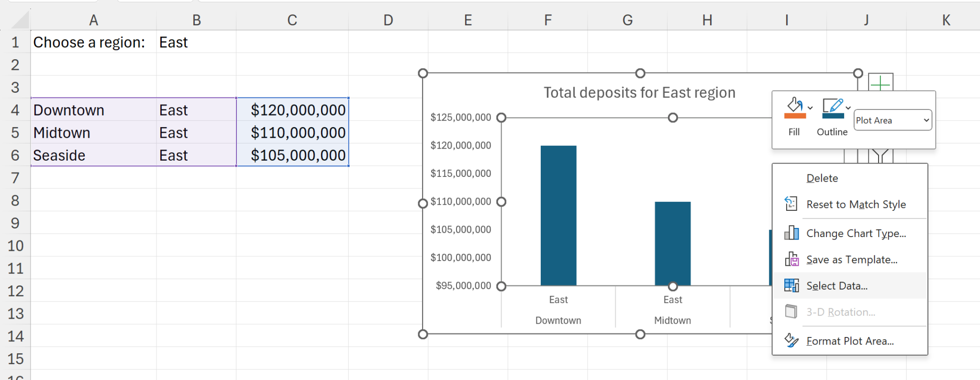Viewport: 980px width, 380px height.
Task: Click the Save as Template icon
Action: (791, 260)
